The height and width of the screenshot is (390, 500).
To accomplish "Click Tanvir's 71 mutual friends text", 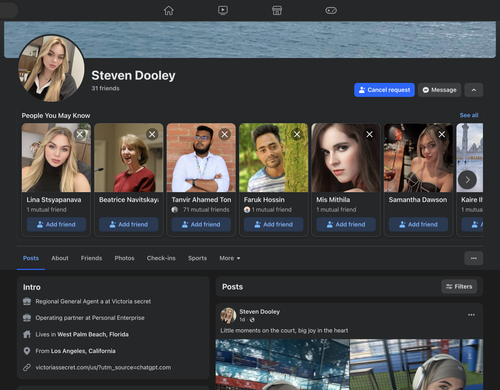I will coord(206,210).
